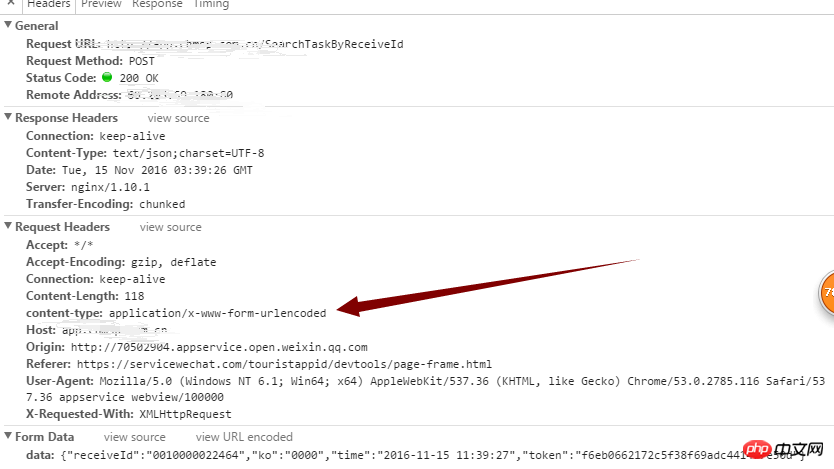Select the 200 OK status text
This screenshot has width=834, height=469.
139,78
